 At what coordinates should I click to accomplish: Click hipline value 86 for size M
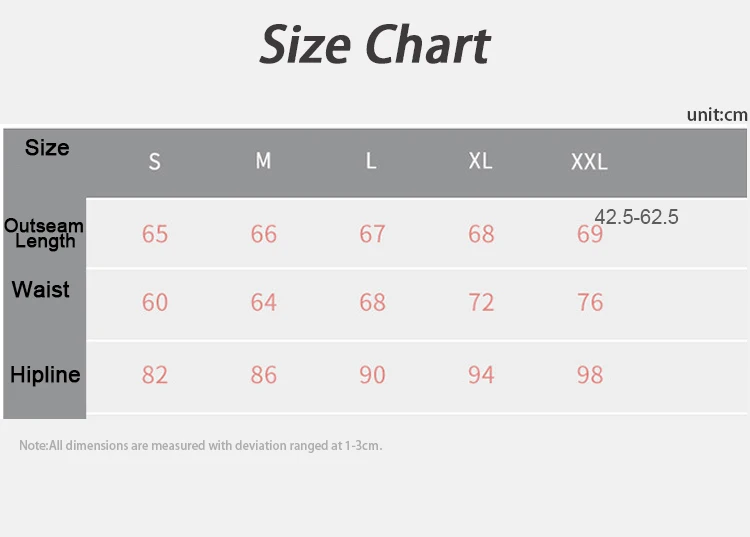[x=264, y=375]
